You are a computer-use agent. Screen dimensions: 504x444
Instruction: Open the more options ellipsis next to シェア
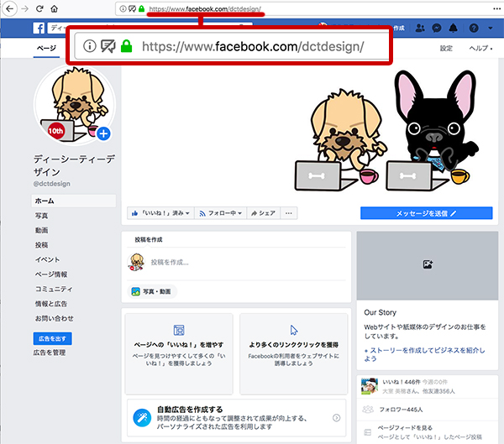coord(289,213)
